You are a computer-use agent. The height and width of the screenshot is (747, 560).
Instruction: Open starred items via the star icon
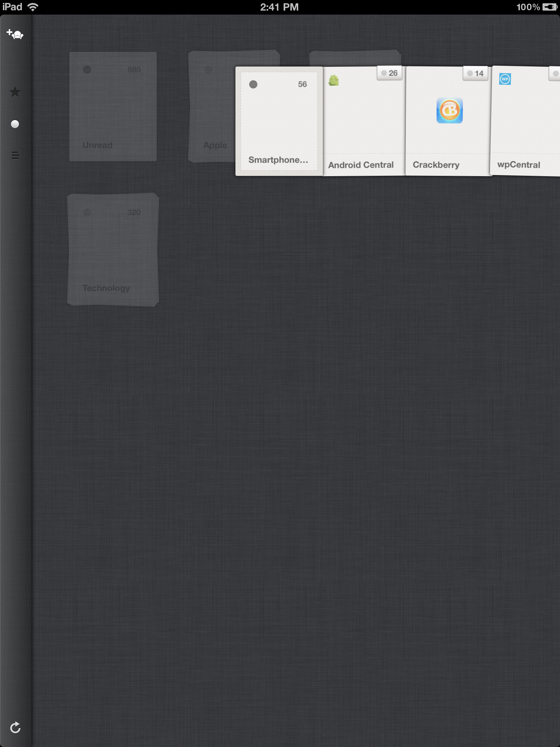(15, 92)
